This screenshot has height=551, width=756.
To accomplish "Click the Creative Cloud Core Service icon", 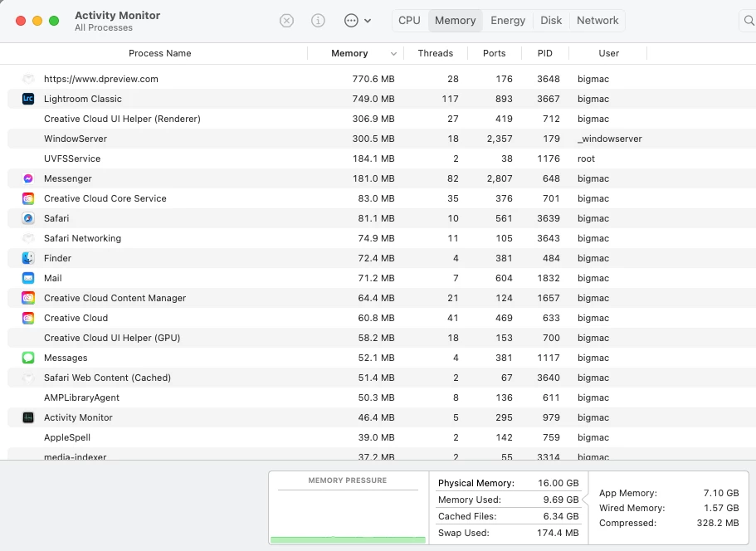I will click(x=28, y=198).
